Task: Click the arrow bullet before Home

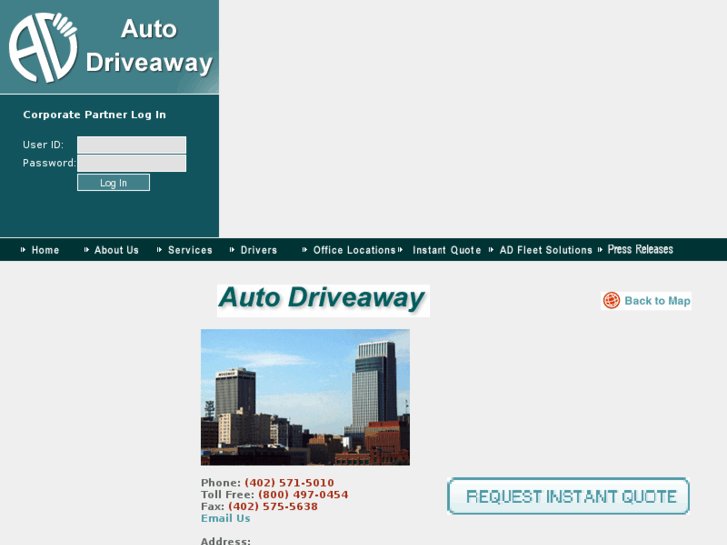Action: point(23,250)
